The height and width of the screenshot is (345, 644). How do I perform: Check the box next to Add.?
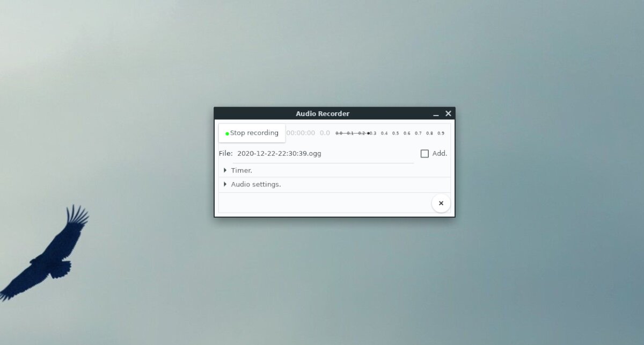coord(425,153)
